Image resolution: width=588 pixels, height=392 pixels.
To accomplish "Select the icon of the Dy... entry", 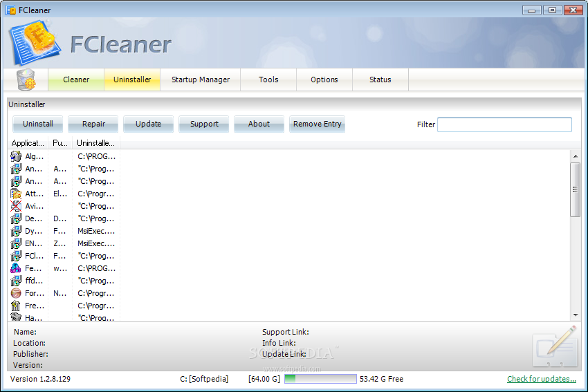I will 16,231.
